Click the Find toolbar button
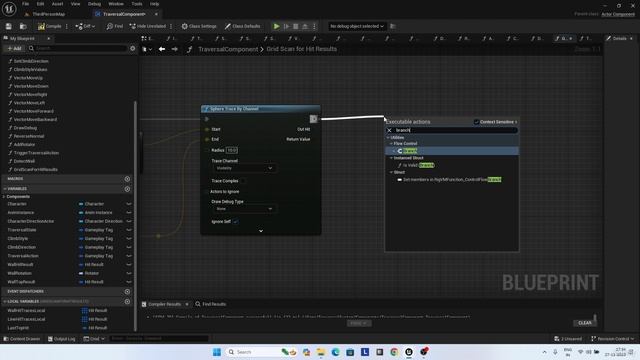Screen dimensions: 640x360 tap(115, 26)
